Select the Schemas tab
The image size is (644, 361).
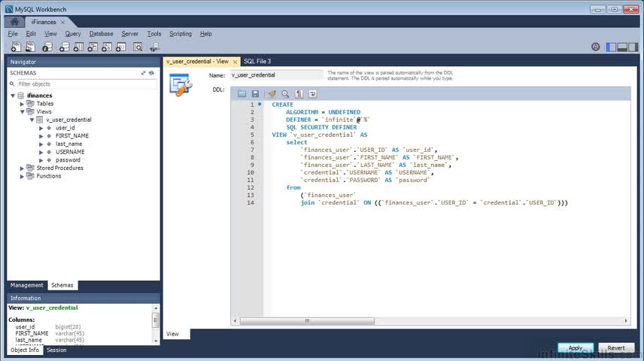tap(62, 285)
